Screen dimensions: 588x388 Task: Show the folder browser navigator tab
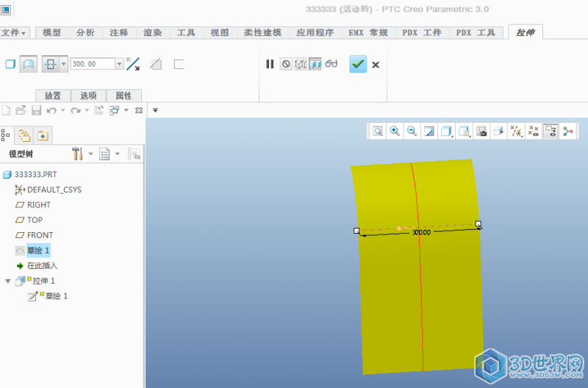click(x=24, y=135)
